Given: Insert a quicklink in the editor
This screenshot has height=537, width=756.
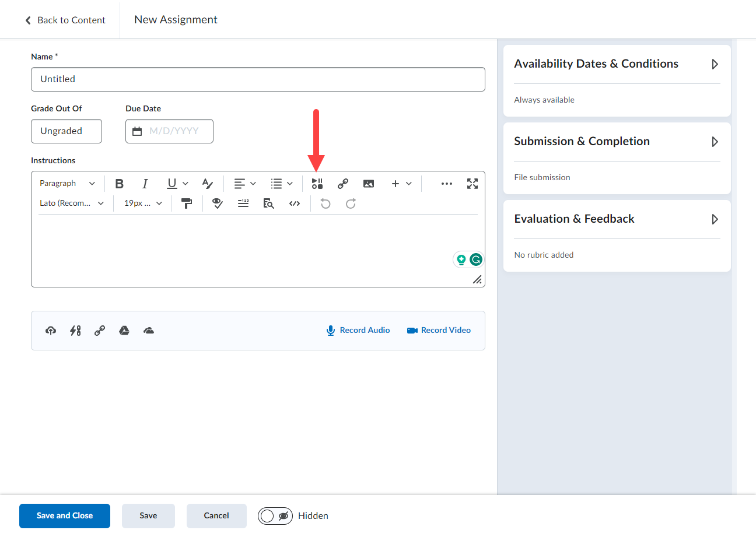Looking at the screenshot, I should pyautogui.click(x=343, y=184).
